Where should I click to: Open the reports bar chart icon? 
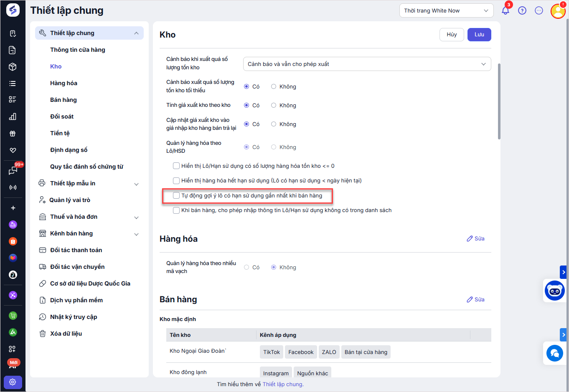pos(13,116)
